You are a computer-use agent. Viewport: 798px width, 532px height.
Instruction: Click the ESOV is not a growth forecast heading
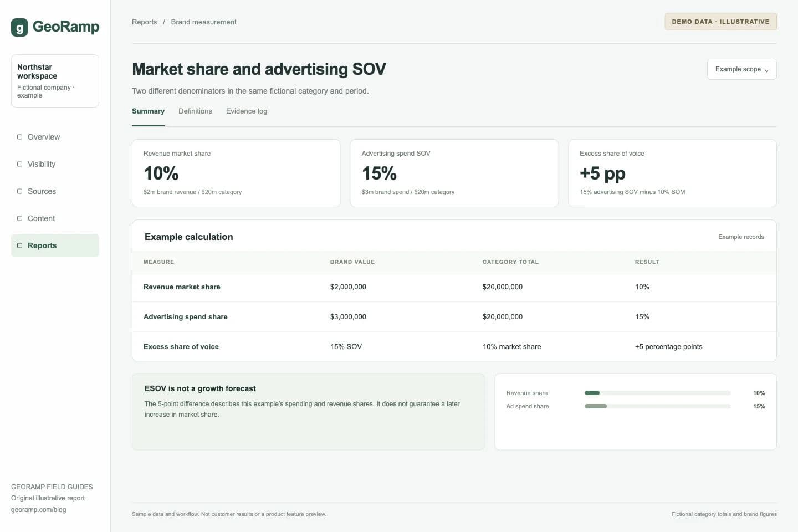pos(200,388)
